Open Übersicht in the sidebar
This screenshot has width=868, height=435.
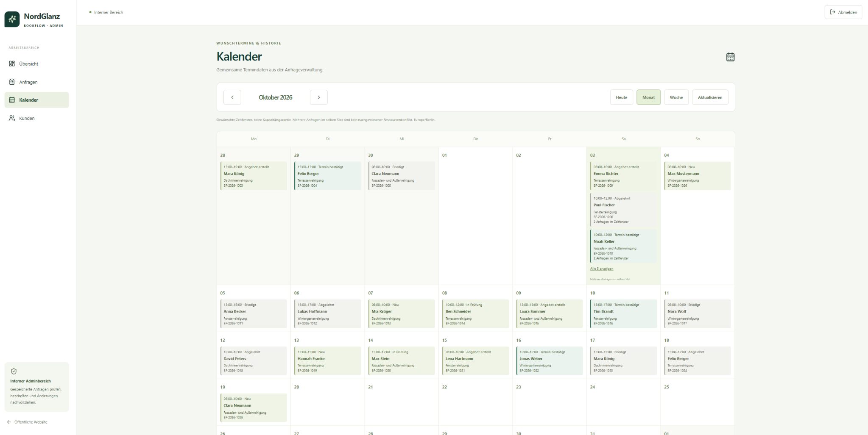pyautogui.click(x=36, y=64)
